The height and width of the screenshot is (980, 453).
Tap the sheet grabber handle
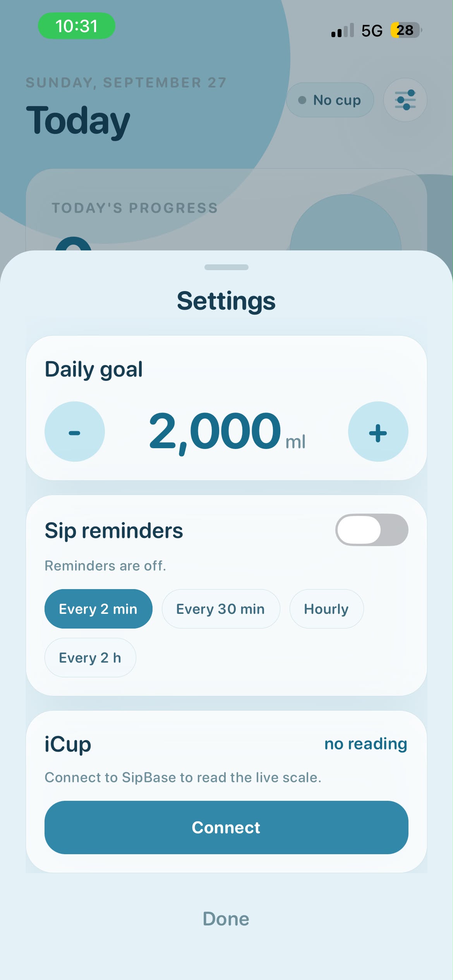[226, 267]
